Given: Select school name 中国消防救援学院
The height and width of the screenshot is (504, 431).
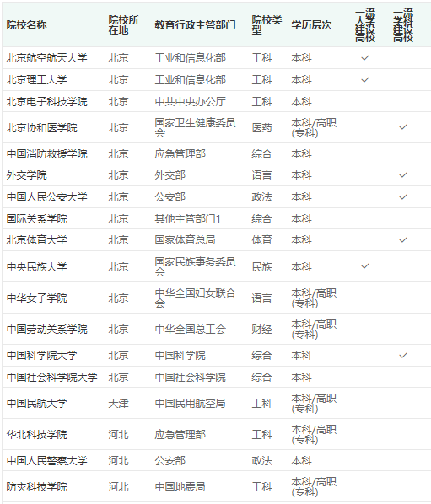Looking at the screenshot, I should coord(47,153).
